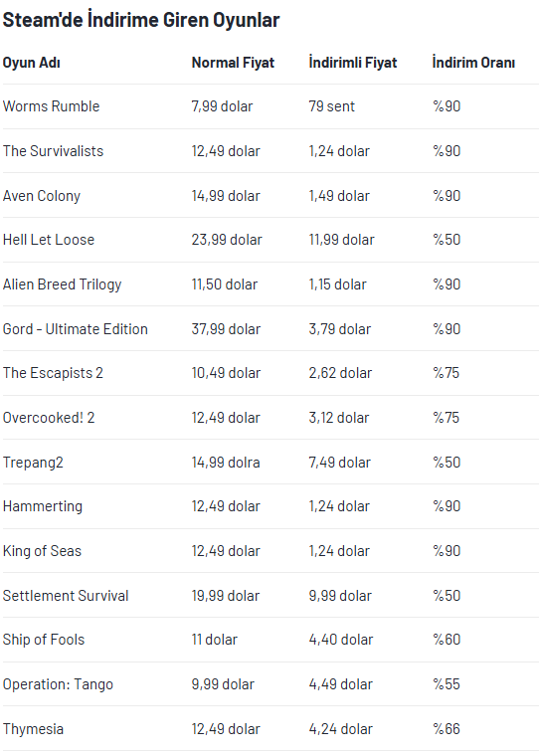Select the Hammerting game name
The width and height of the screenshot is (539, 756).
(x=43, y=506)
